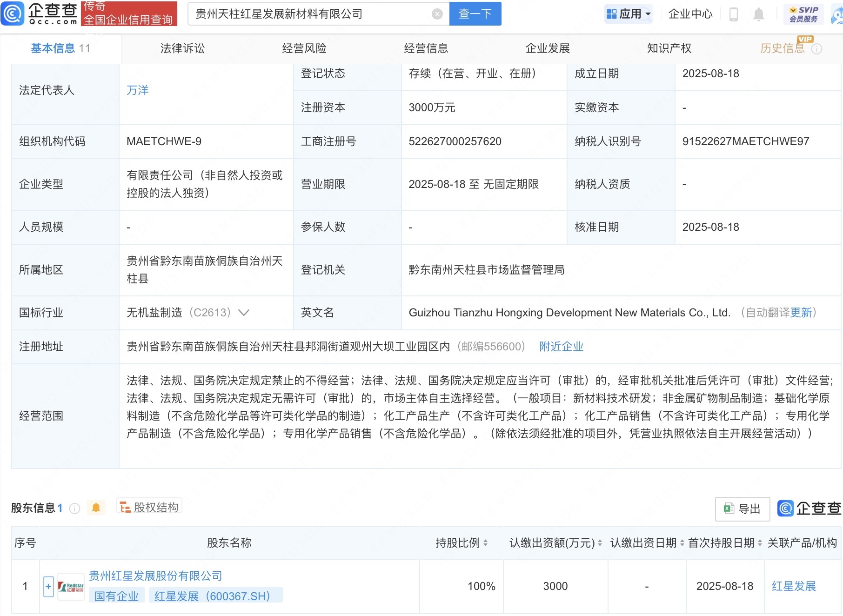
Task: Clear search box using the × icon
Action: (x=436, y=13)
